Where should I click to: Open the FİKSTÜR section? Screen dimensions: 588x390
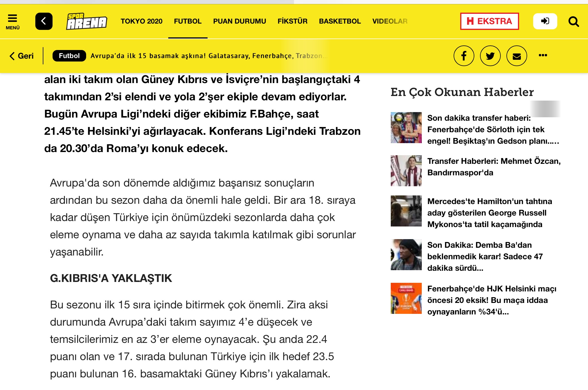coord(292,21)
